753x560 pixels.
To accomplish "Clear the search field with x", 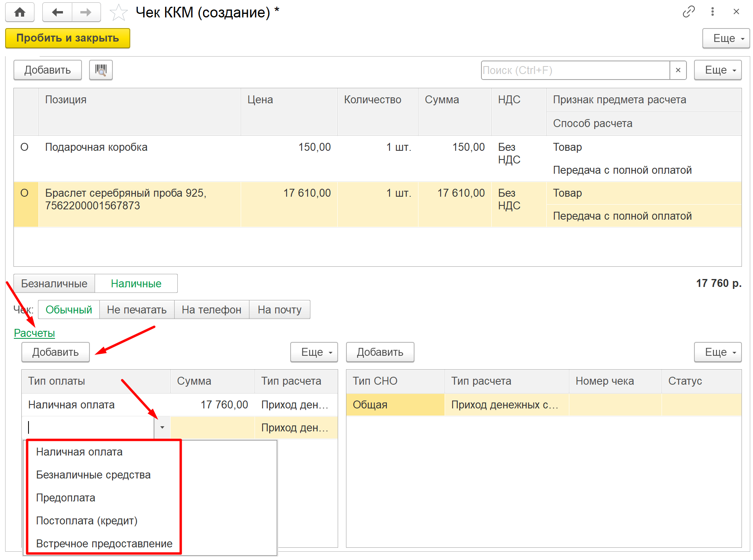I will [x=678, y=70].
